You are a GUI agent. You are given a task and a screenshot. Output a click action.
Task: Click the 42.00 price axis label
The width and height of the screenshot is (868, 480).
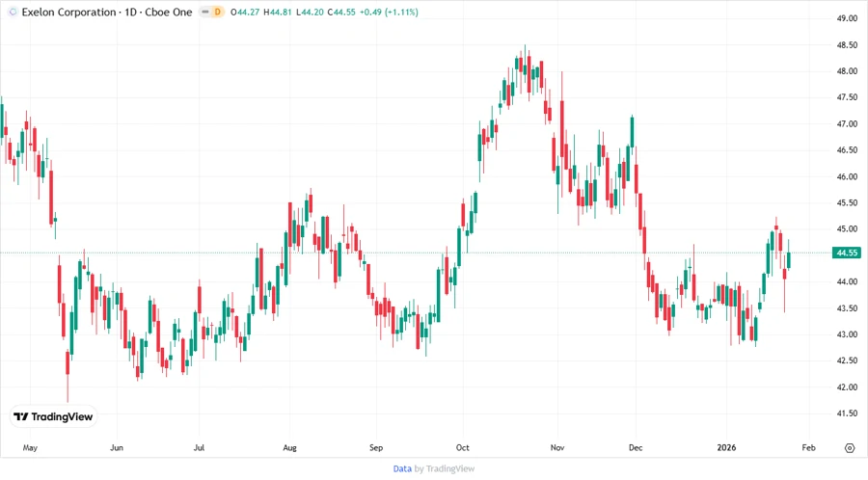847,387
